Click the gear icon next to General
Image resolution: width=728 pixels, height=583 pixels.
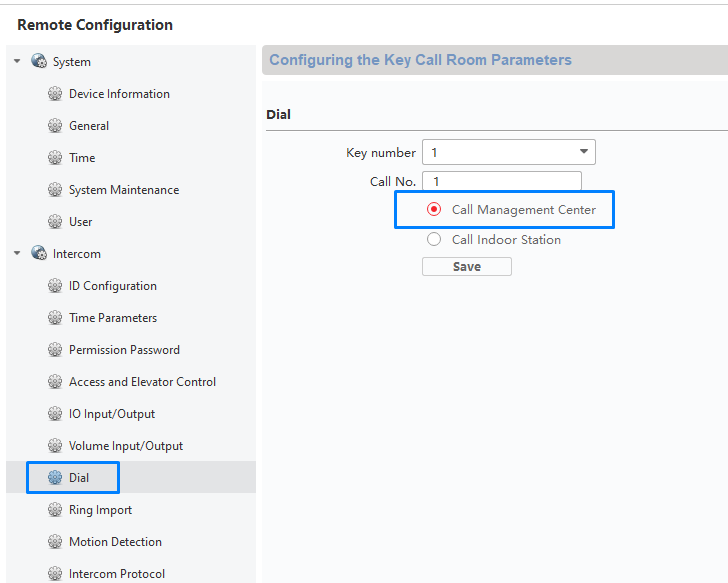coord(55,126)
